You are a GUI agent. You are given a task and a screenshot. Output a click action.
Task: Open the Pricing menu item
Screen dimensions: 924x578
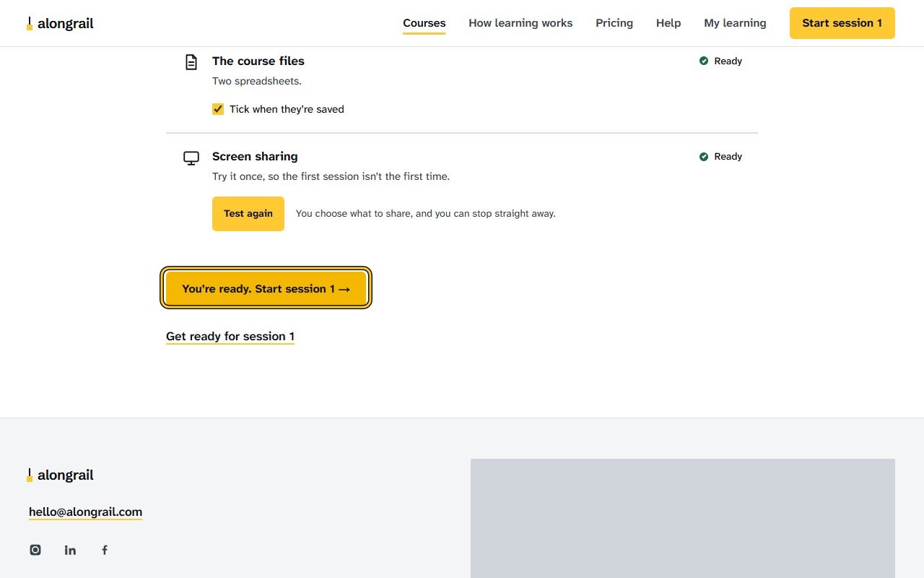(x=614, y=23)
